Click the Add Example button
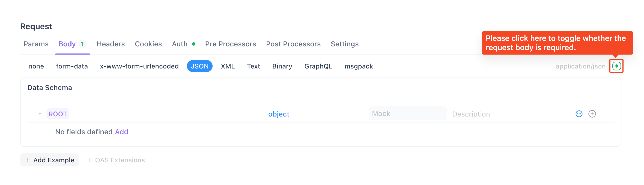The width and height of the screenshot is (644, 185). pyautogui.click(x=50, y=160)
